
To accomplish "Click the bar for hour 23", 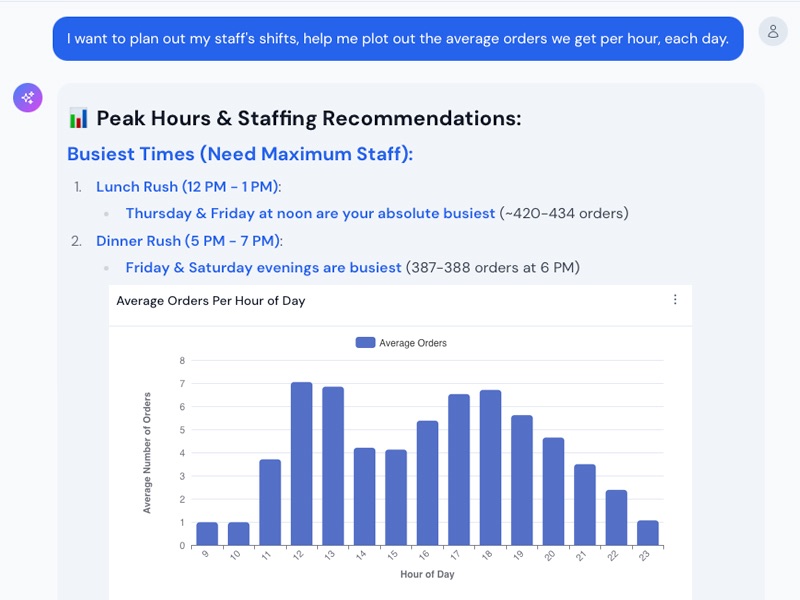I will pos(648,533).
